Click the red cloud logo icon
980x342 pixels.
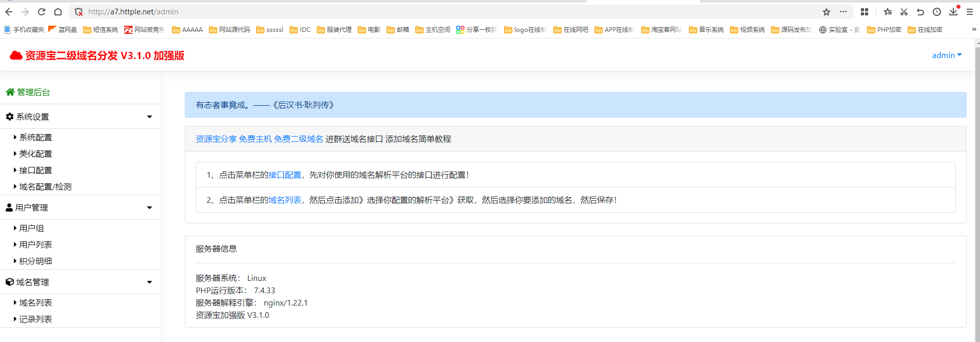pyautogui.click(x=16, y=55)
